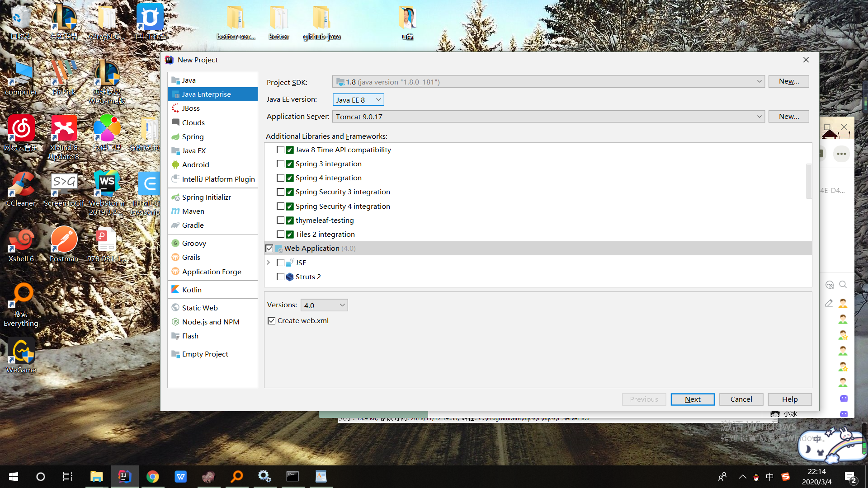The width and height of the screenshot is (868, 488).
Task: Click the scrollbar in the frameworks list
Action: tap(809, 181)
